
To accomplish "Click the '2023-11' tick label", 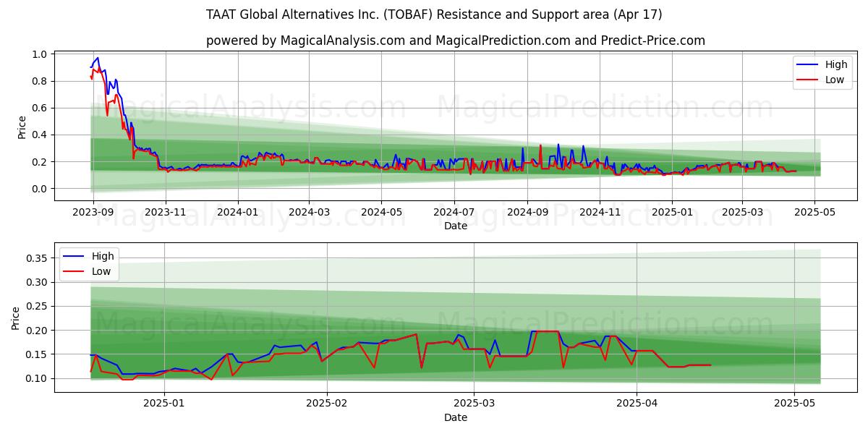I will pos(166,212).
